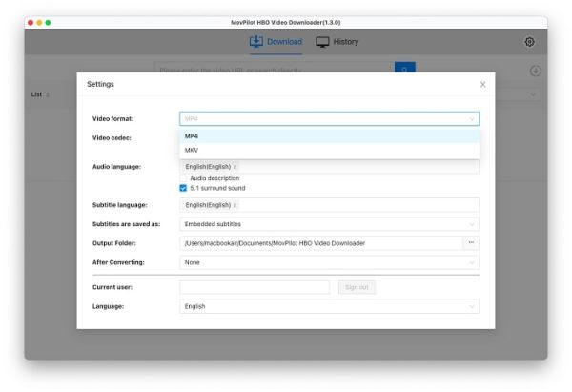Enable the Audio description checkbox
Image resolution: width=572 pixels, height=392 pixels.
(183, 178)
